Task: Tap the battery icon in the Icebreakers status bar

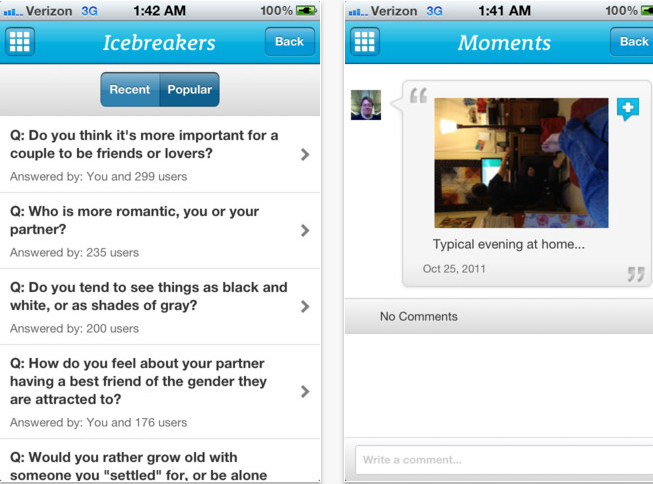Action: point(306,10)
